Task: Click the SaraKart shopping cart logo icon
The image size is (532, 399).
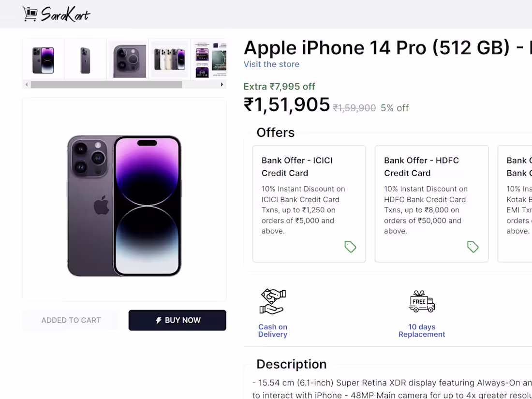Action: (30, 14)
